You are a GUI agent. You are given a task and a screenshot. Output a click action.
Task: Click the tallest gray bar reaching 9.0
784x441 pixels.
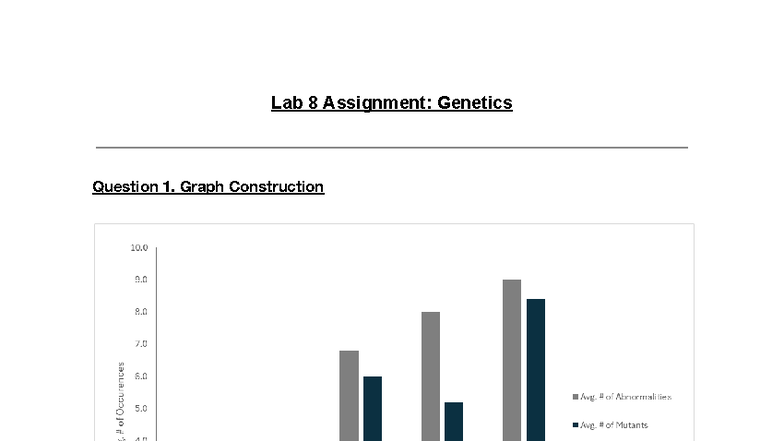(x=512, y=360)
